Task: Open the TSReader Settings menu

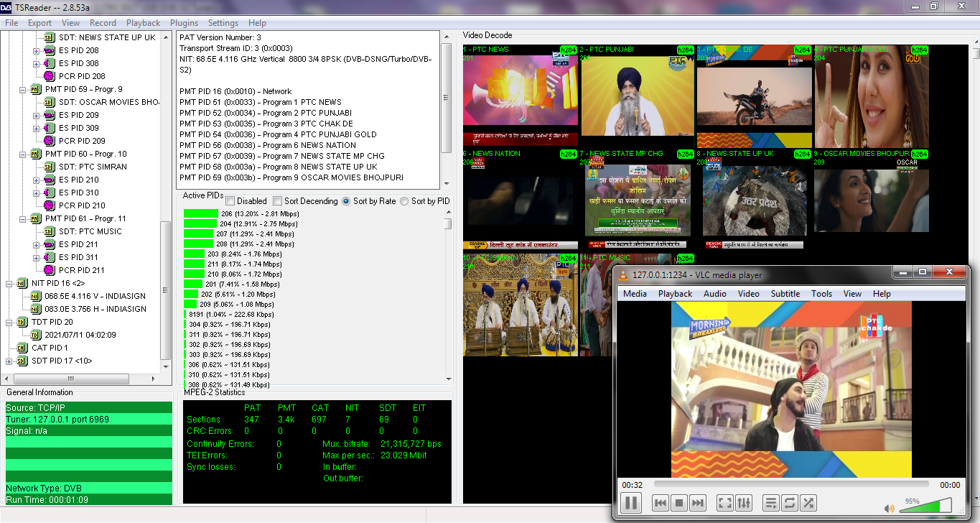Action: click(223, 23)
